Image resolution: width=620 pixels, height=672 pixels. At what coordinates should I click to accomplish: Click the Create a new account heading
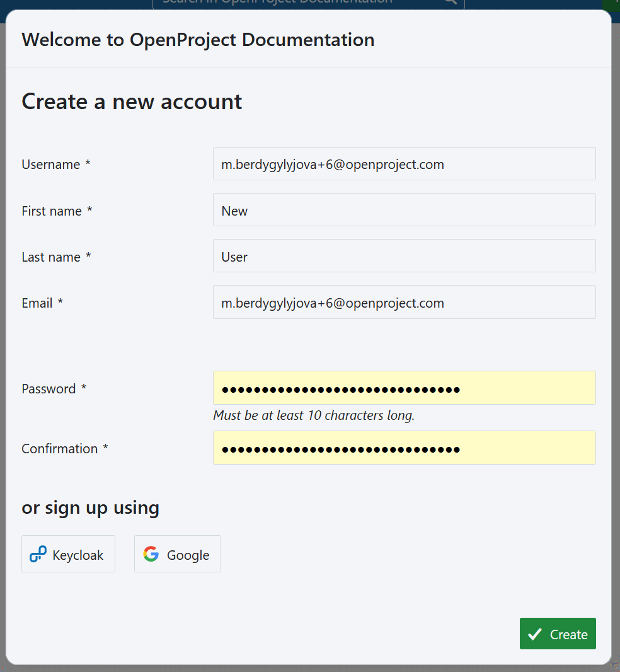131,101
